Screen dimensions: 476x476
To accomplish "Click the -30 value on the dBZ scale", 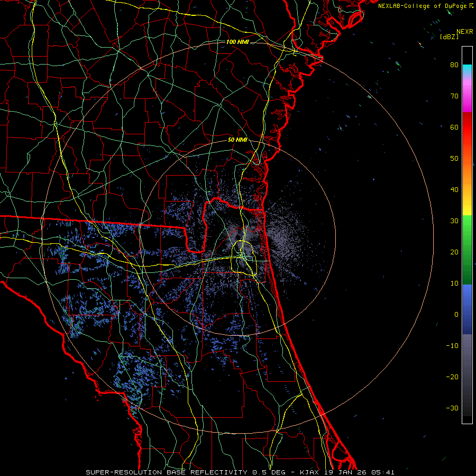I will pyautogui.click(x=452, y=408).
